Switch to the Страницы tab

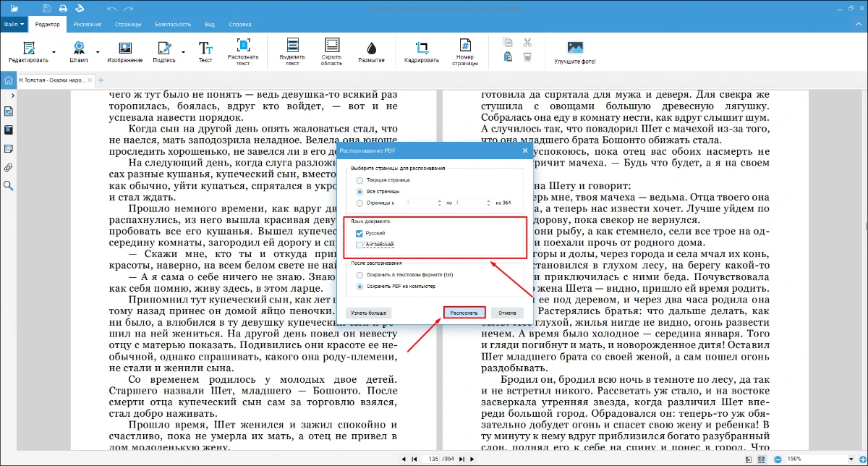tap(127, 24)
